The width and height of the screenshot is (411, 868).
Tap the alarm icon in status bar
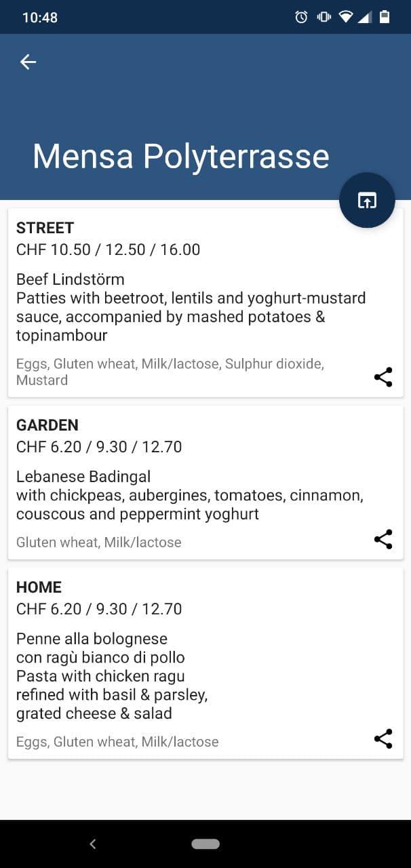pos(301,17)
